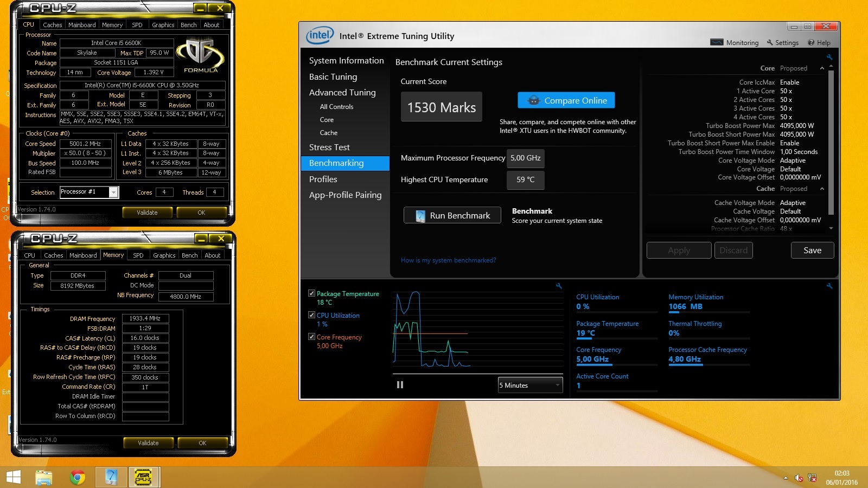Toggle CPU Utilization graph checkbox
This screenshot has height=488, width=868.
pyautogui.click(x=311, y=315)
